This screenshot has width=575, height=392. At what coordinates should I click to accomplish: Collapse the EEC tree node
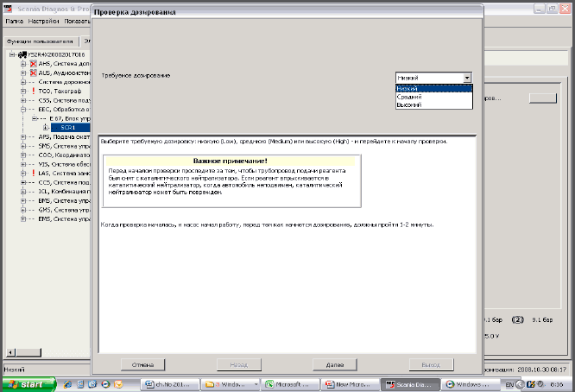[23, 110]
